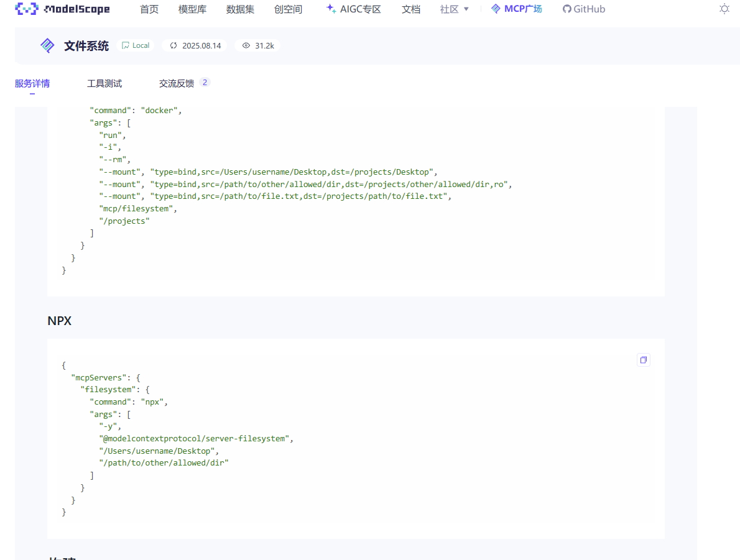Image resolution: width=740 pixels, height=560 pixels.
Task: Switch to the 工具测试 tab
Action: click(104, 83)
